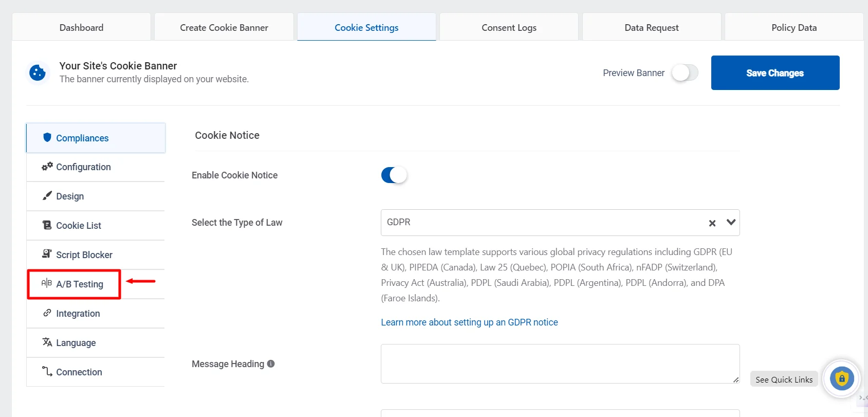Toggle the Preview Banner switch
This screenshot has width=868, height=417.
(685, 73)
